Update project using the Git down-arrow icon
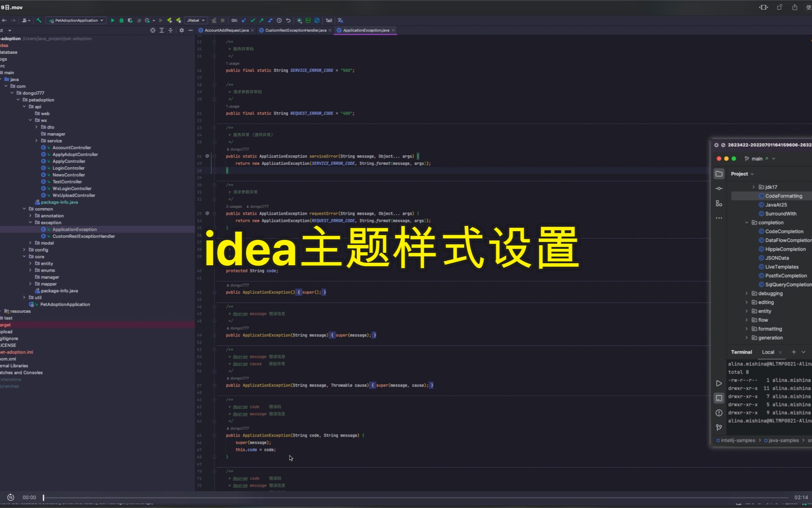The height and width of the screenshot is (508, 812). pos(243,20)
